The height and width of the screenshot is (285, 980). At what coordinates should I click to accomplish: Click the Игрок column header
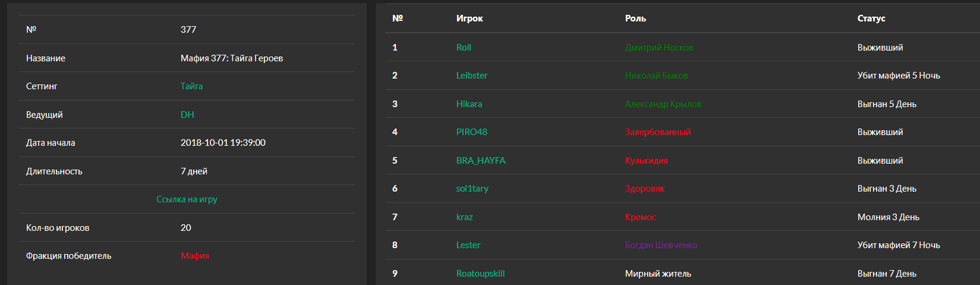tap(469, 18)
